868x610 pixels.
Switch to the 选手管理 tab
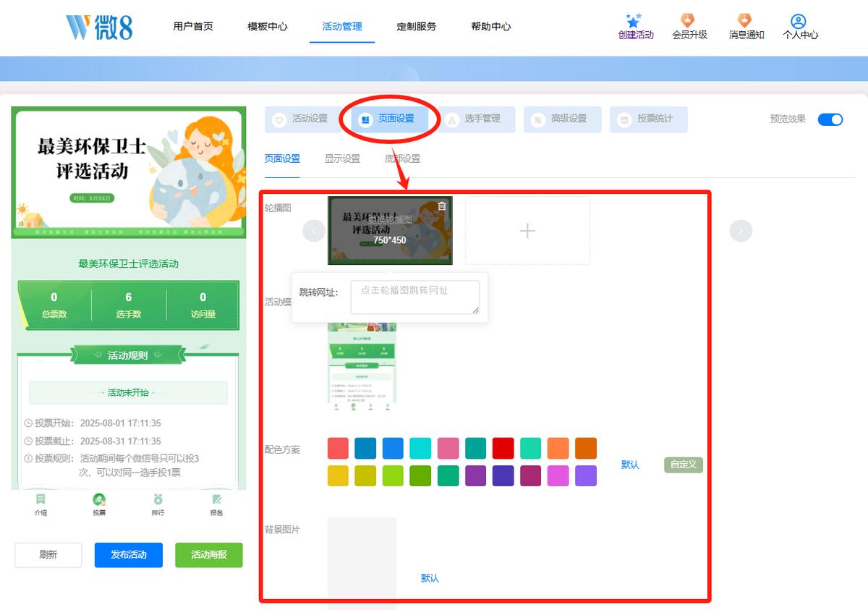pos(476,119)
